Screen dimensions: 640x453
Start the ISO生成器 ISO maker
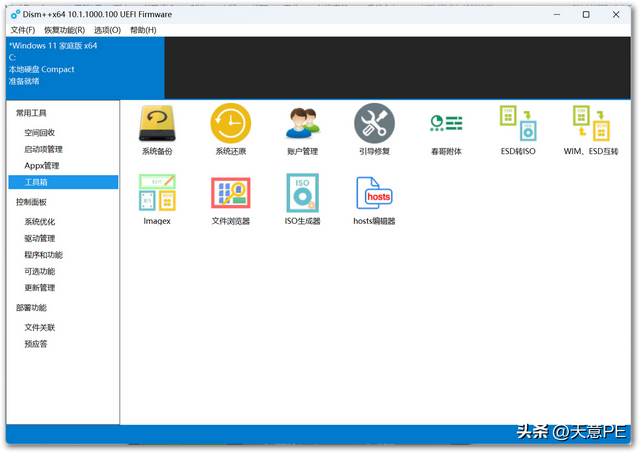302,200
